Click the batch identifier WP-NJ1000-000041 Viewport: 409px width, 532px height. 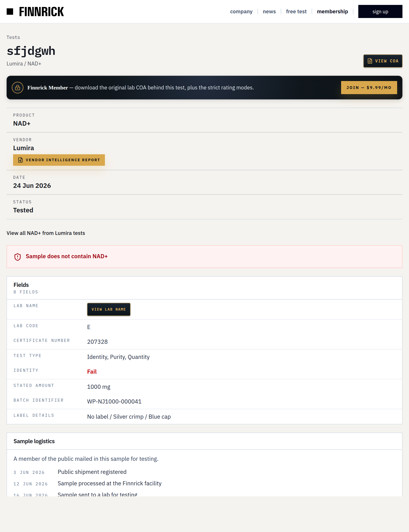click(114, 401)
